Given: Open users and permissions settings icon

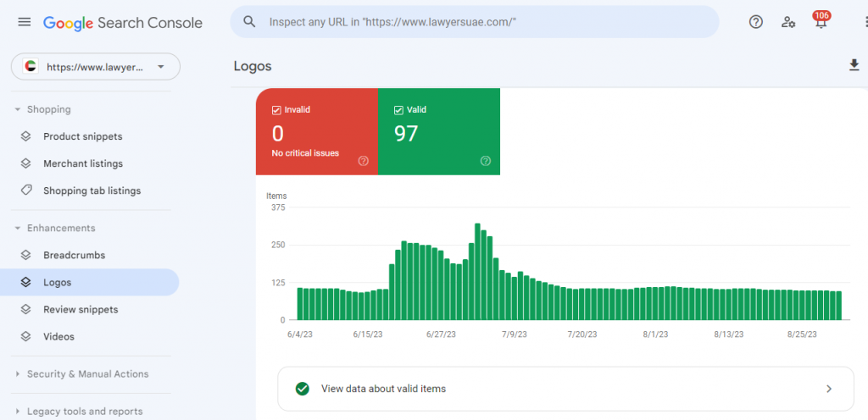Looking at the screenshot, I should click(788, 22).
